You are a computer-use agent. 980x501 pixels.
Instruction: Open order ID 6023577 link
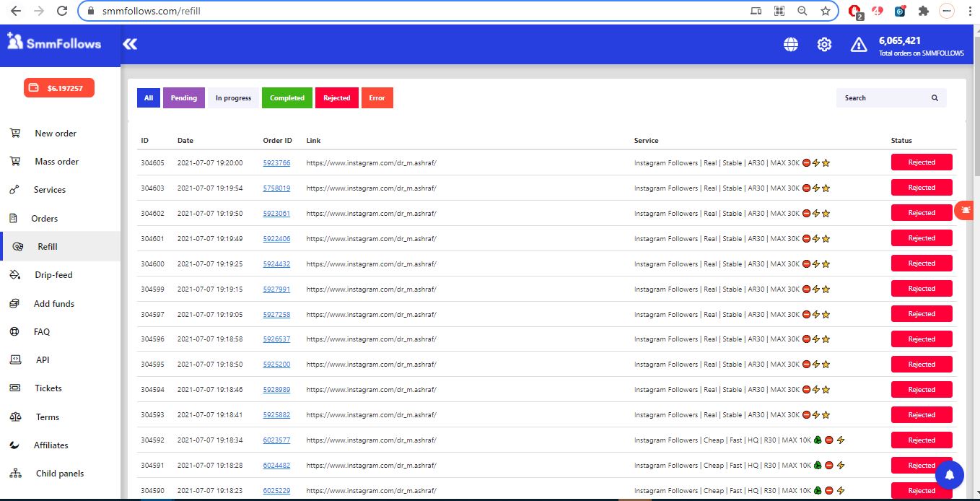click(276, 440)
